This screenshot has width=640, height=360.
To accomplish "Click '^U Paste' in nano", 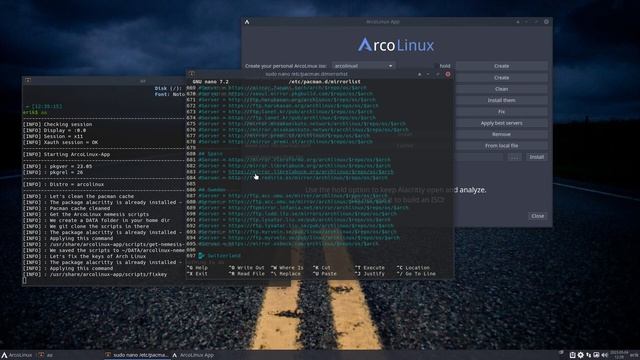I will [324, 274].
